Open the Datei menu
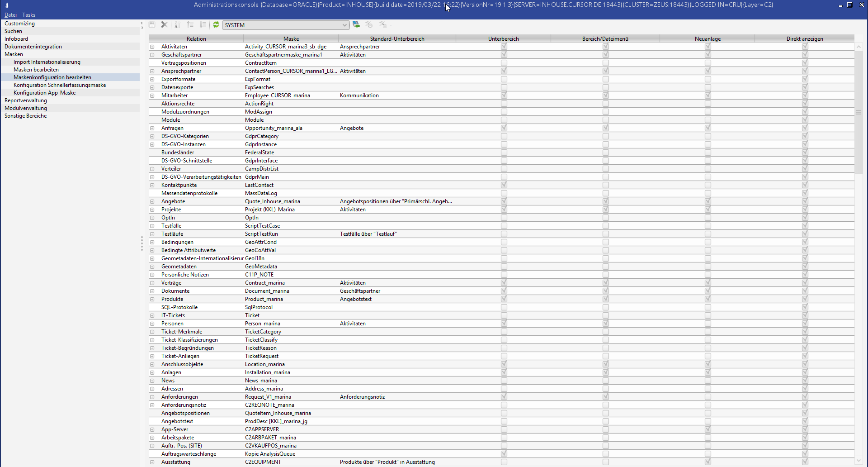868x467 pixels. click(x=10, y=15)
